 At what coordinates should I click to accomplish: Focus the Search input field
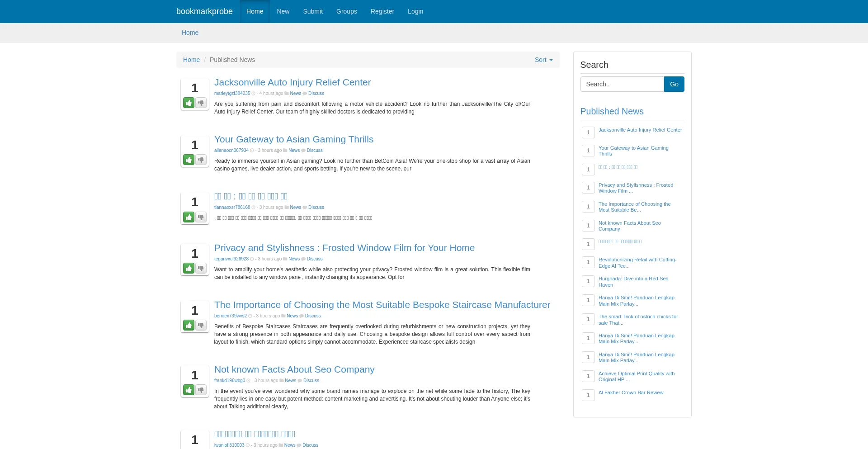[x=622, y=84]
